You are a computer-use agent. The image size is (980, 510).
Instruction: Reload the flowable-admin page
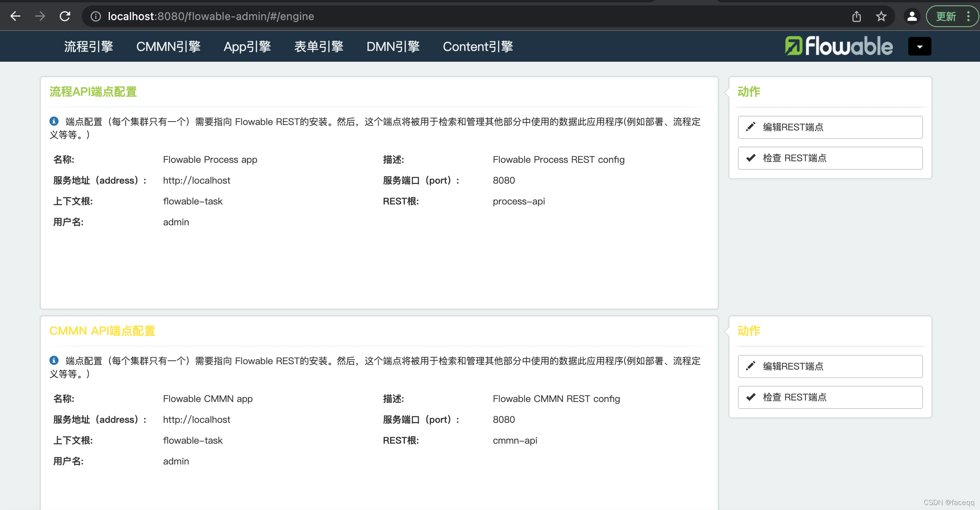click(65, 16)
